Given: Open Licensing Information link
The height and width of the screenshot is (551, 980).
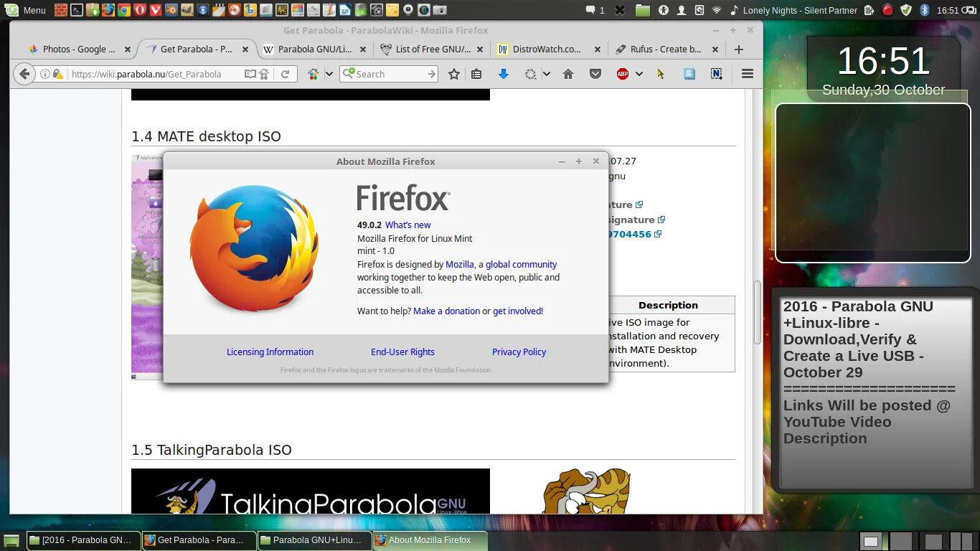Looking at the screenshot, I should tap(270, 352).
